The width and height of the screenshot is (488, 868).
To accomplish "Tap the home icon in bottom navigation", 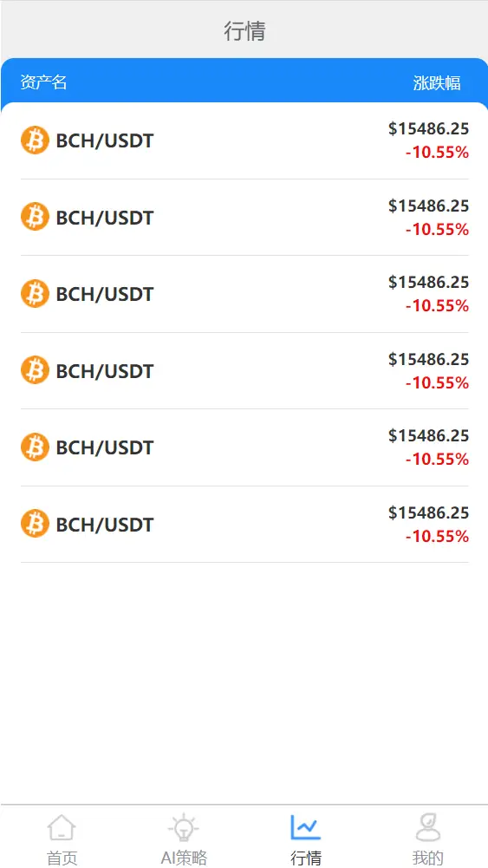I will pyautogui.click(x=62, y=827).
